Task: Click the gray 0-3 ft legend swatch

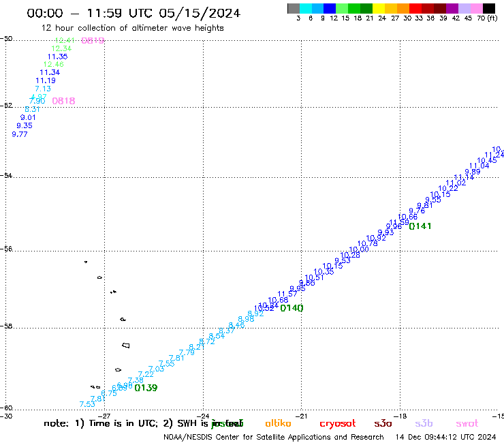Action: click(294, 8)
